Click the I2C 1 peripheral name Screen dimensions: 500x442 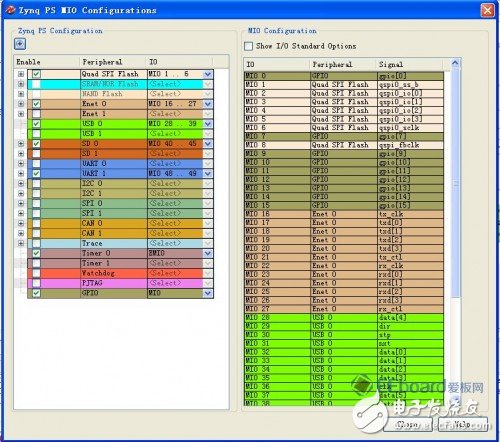click(x=92, y=193)
